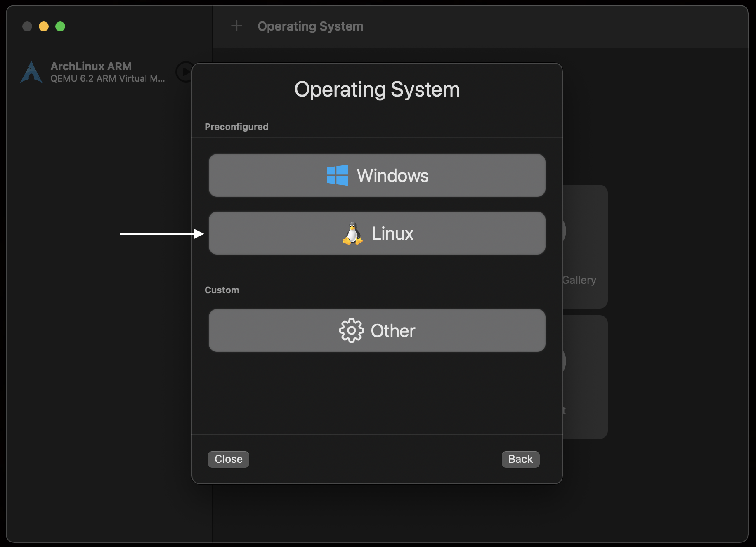Click the QEMU 6.2 ARM Virtual Machine subtitle
The width and height of the screenshot is (756, 547).
click(107, 79)
